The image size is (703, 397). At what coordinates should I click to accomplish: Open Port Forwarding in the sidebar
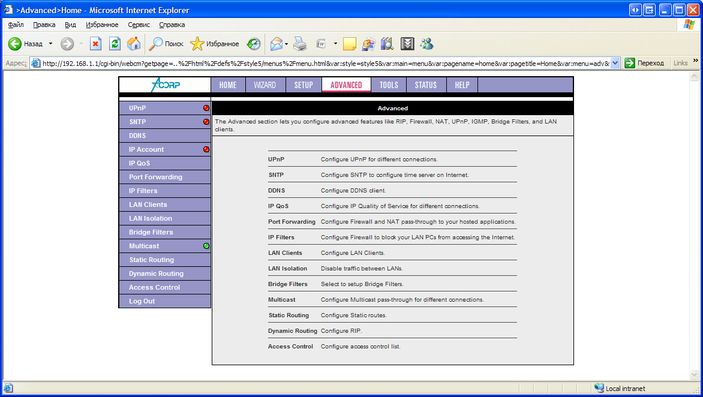click(165, 177)
